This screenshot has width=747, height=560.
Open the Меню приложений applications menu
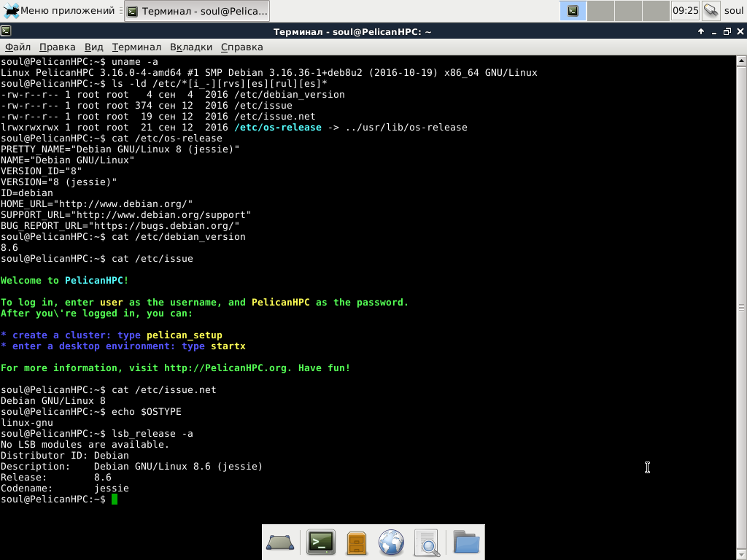coord(58,10)
